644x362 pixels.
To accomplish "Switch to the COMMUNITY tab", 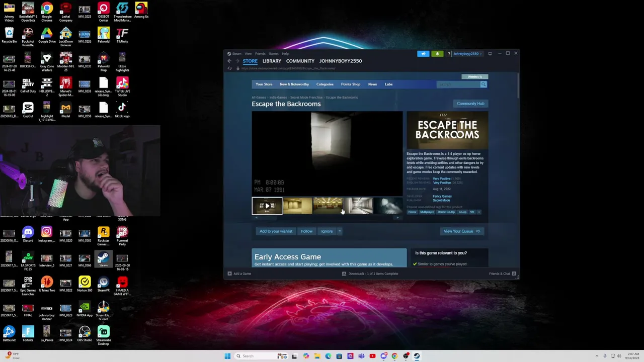I will coord(300,61).
